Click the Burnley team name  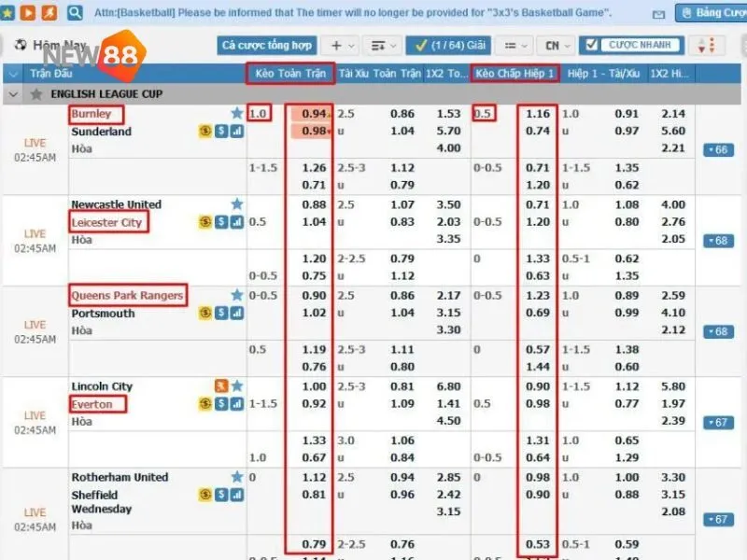pos(92,114)
